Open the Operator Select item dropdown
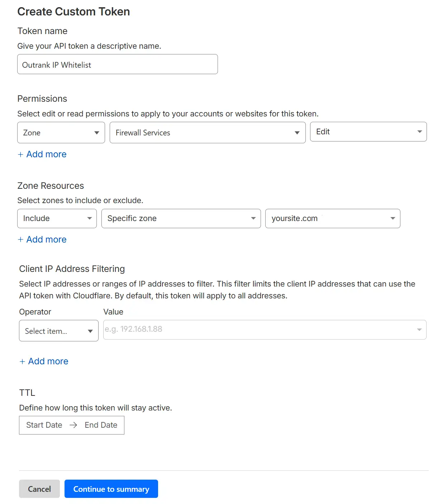 (x=58, y=331)
